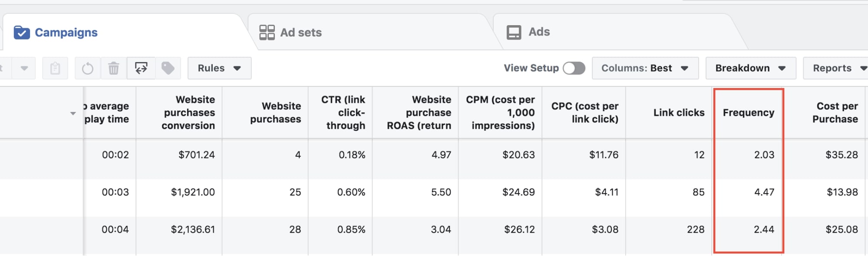
Task: Select the $1,921.00 conversion value cell
Action: tap(193, 192)
